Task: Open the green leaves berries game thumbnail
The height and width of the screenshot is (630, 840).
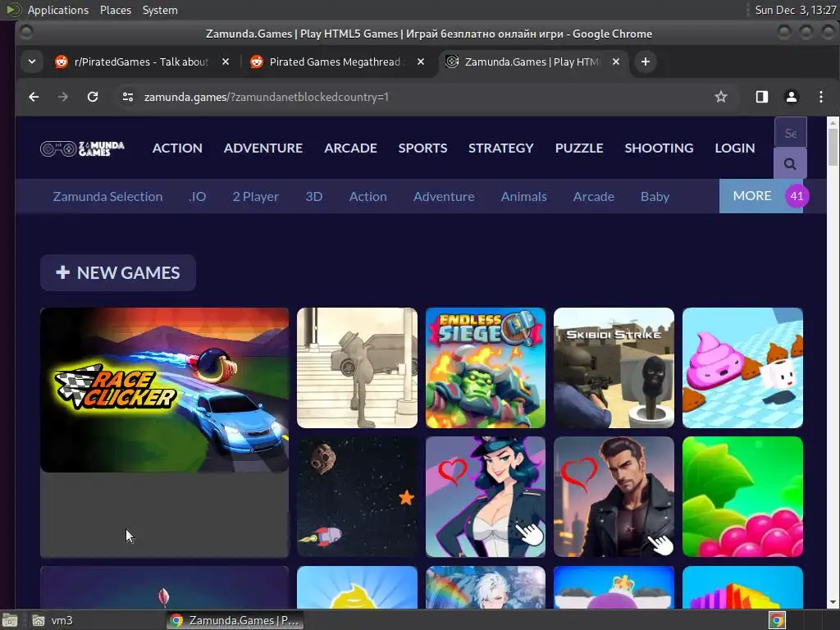Action: tap(742, 496)
